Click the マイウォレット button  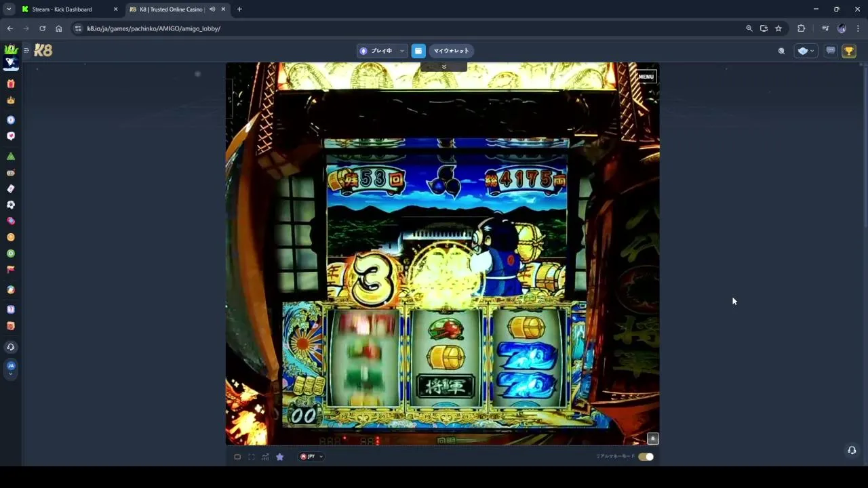[451, 51]
